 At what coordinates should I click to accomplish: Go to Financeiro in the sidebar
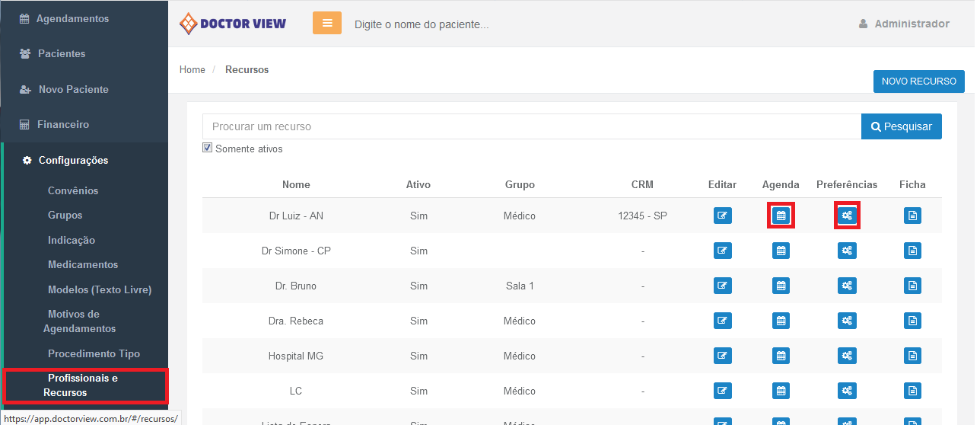[63, 124]
